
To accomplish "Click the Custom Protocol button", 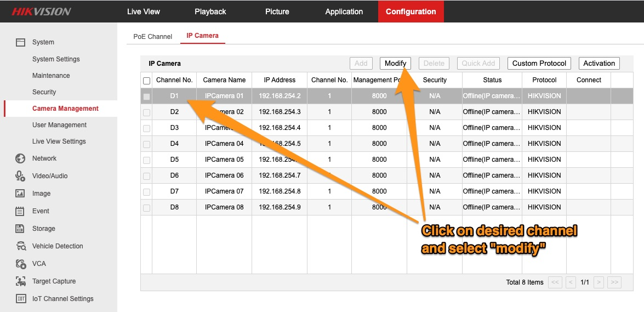I will (x=539, y=64).
